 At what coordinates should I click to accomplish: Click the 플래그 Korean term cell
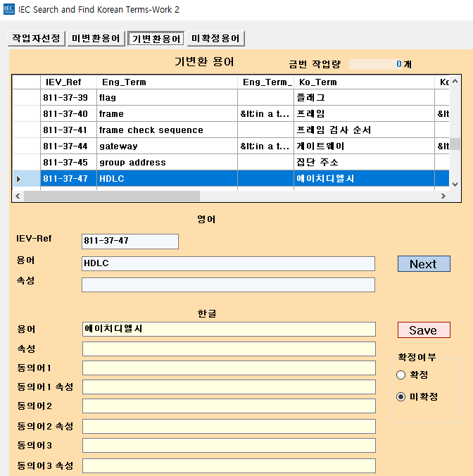coord(364,97)
